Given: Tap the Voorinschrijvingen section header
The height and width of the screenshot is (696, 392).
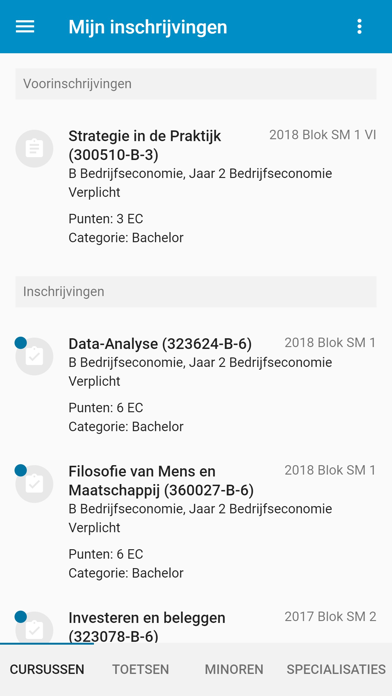Looking at the screenshot, I should tap(196, 84).
